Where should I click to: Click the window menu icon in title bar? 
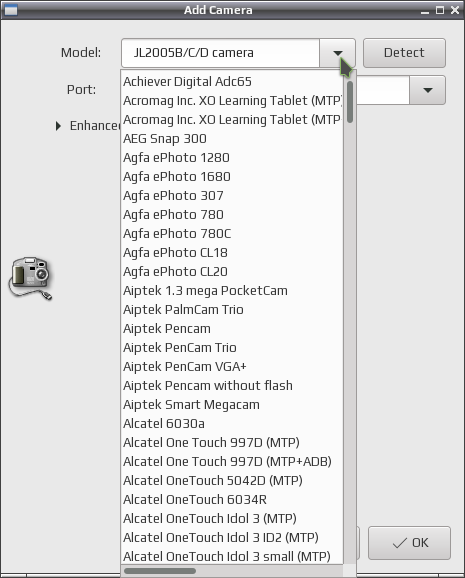(x=10, y=10)
